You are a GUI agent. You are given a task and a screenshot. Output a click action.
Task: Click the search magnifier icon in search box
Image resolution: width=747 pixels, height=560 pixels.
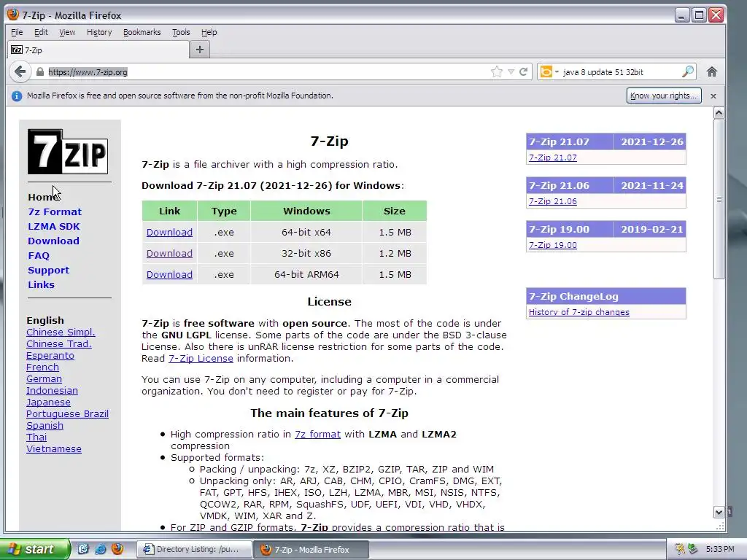[x=687, y=72]
